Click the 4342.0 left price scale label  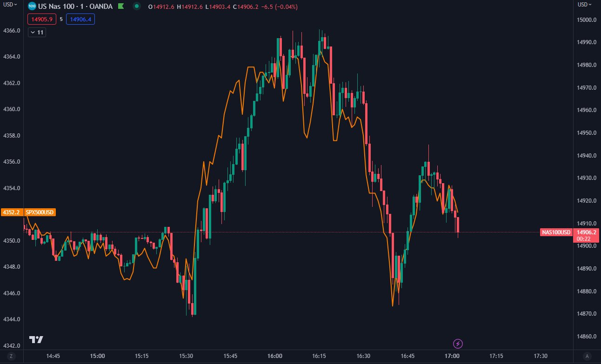pos(11,346)
